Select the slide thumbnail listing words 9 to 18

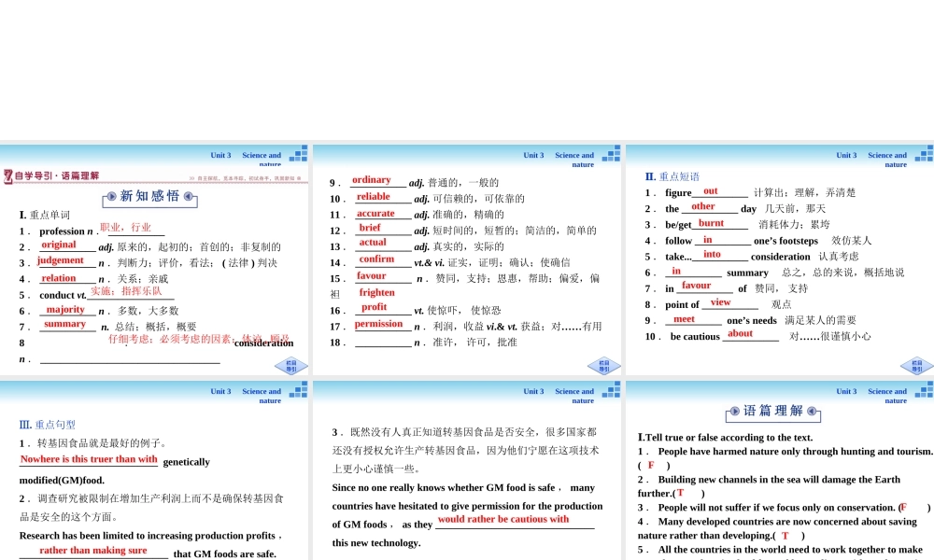click(x=467, y=259)
